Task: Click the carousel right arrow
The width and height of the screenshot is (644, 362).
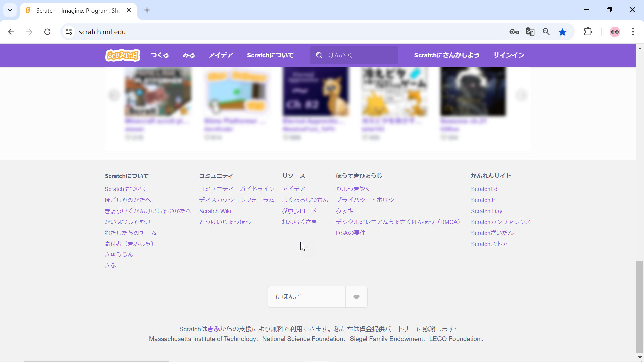Action: [521, 95]
